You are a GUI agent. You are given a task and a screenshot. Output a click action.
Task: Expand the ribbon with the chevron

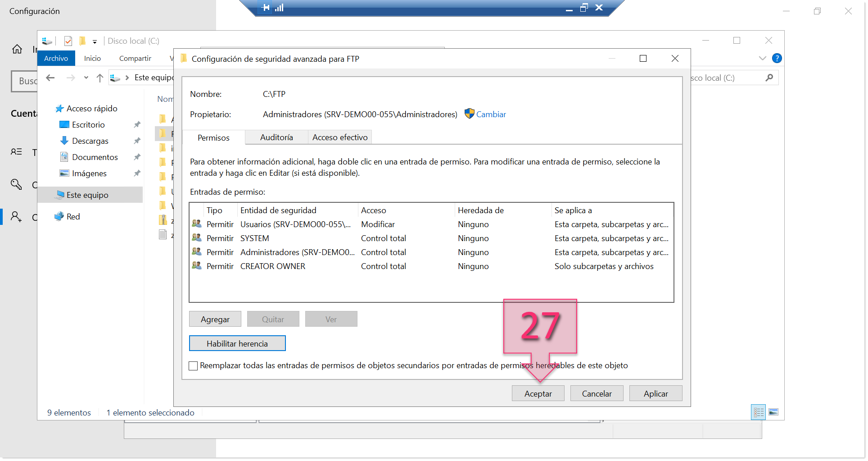(x=762, y=58)
